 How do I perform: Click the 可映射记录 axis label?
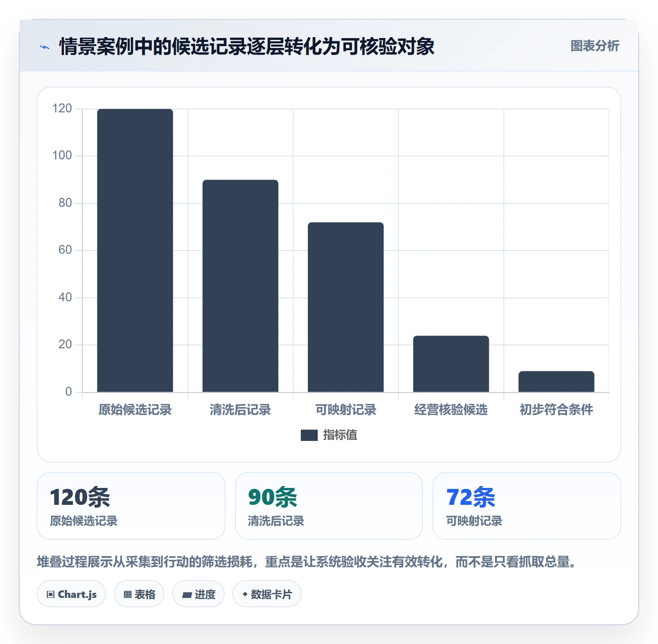(x=345, y=410)
